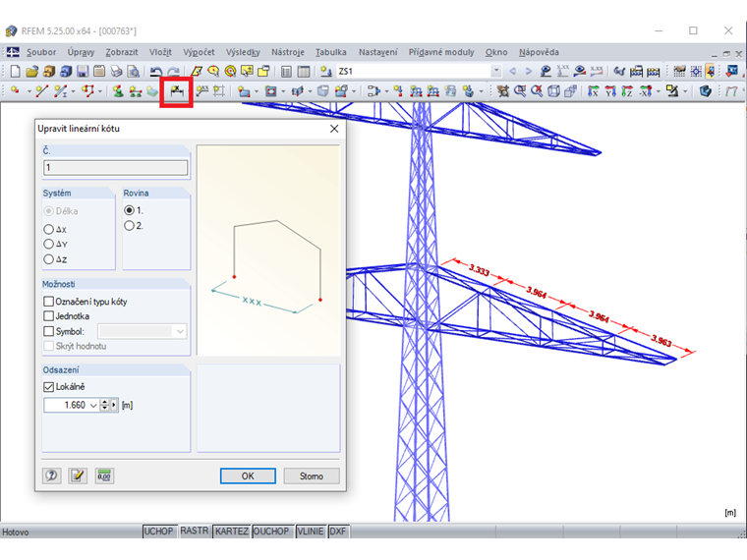The image size is (747, 560).
Task: Click the offset spinner stepper arrows
Action: (105, 405)
